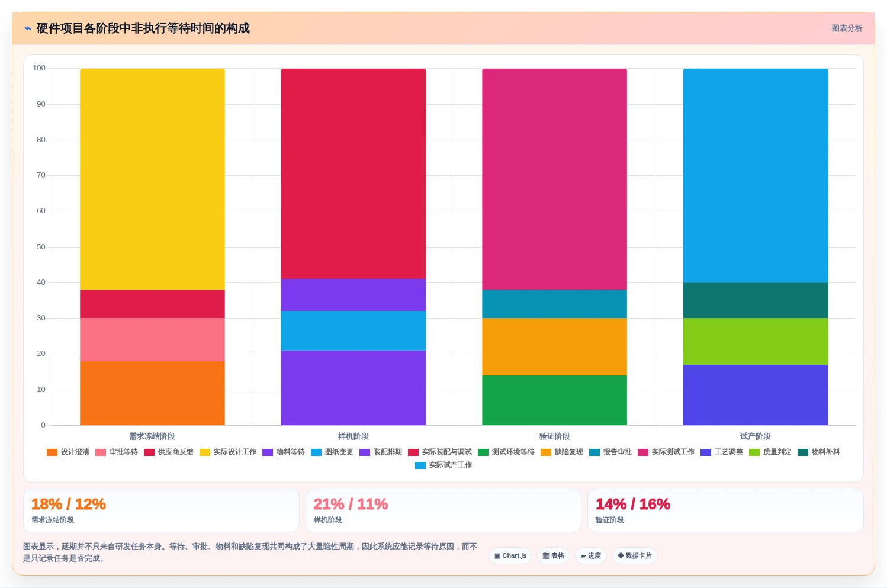The height and width of the screenshot is (588, 887).
Task: Click the 图表分析 label in header
Action: point(847,28)
